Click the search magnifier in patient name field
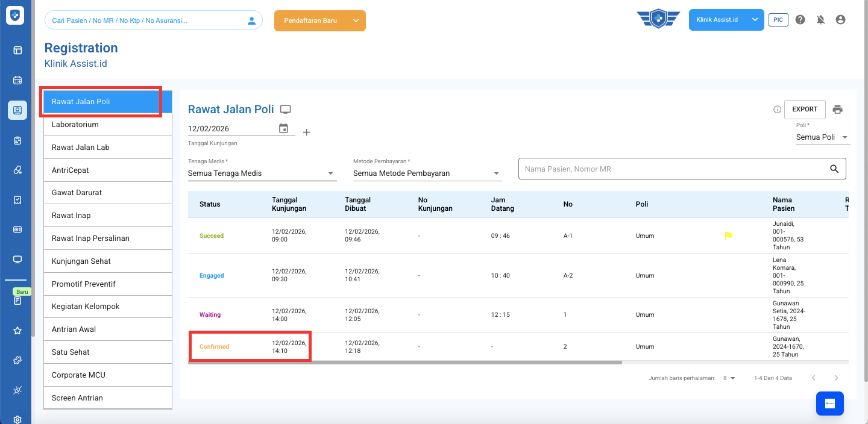 (834, 169)
